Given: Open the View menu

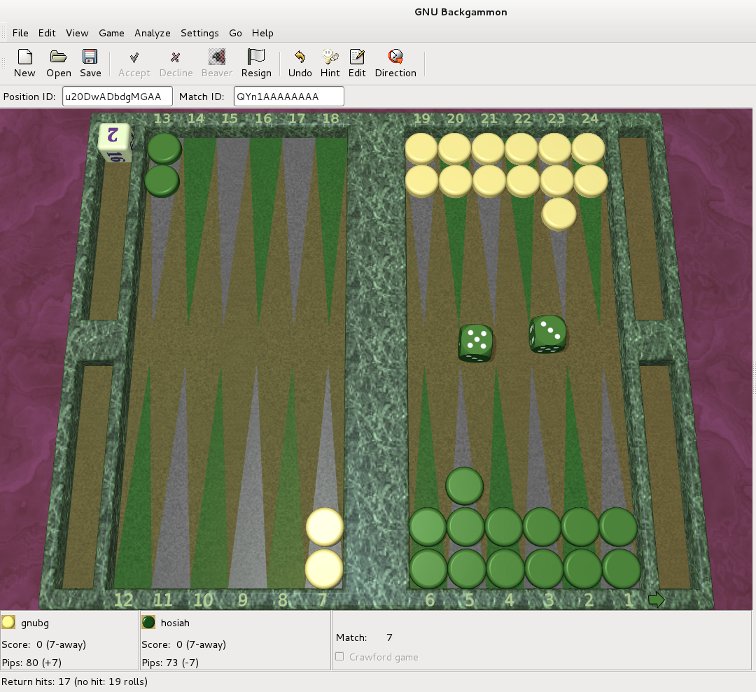Looking at the screenshot, I should (77, 33).
